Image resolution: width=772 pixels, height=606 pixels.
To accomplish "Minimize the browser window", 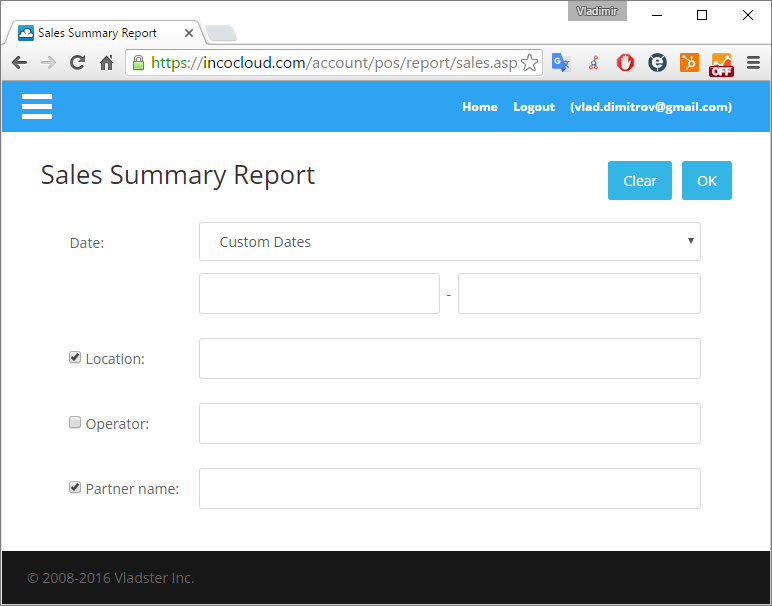I will (657, 15).
